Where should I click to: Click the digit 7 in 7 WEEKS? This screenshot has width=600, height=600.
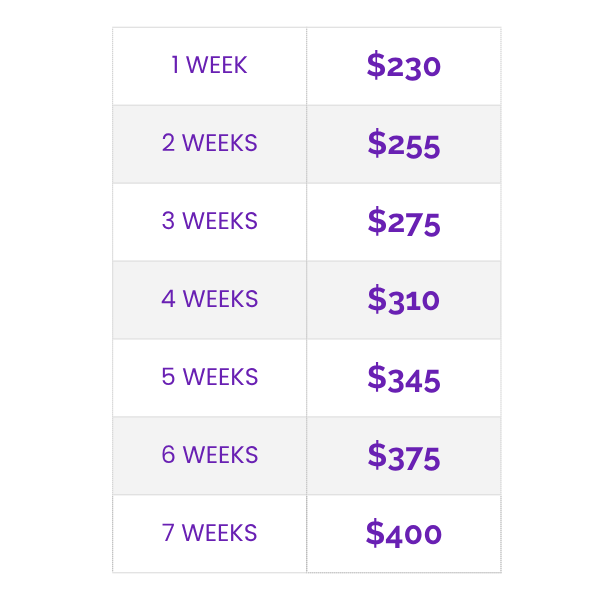168,533
